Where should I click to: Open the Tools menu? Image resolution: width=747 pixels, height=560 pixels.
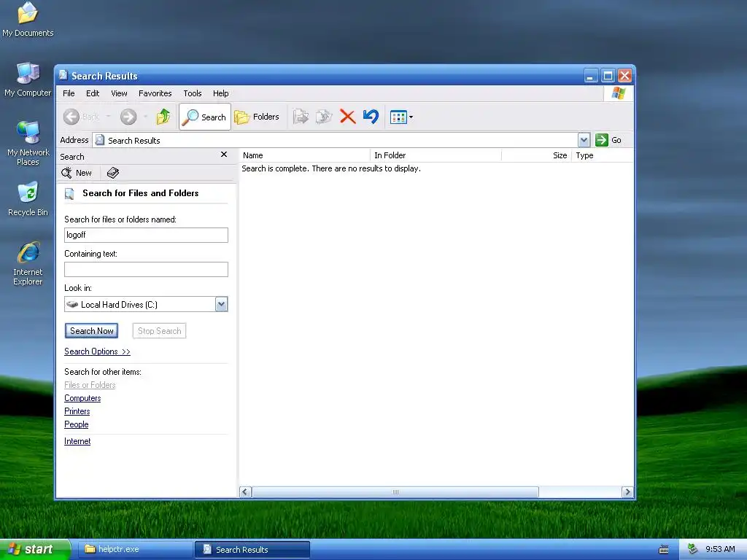point(193,93)
